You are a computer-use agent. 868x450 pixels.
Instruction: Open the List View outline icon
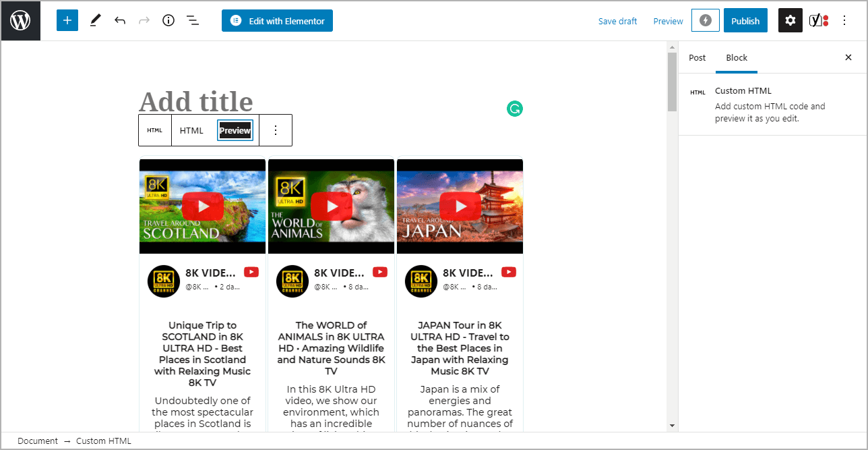193,20
